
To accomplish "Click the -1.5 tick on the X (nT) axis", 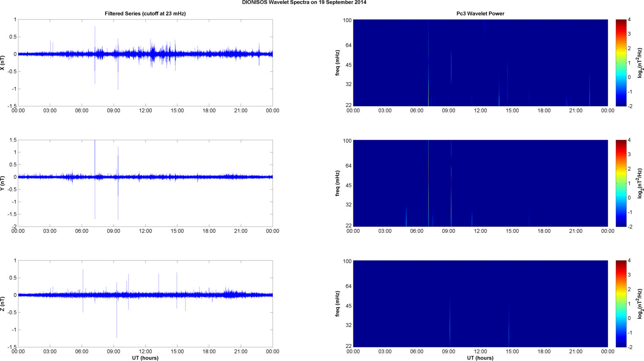I will (12, 107).
